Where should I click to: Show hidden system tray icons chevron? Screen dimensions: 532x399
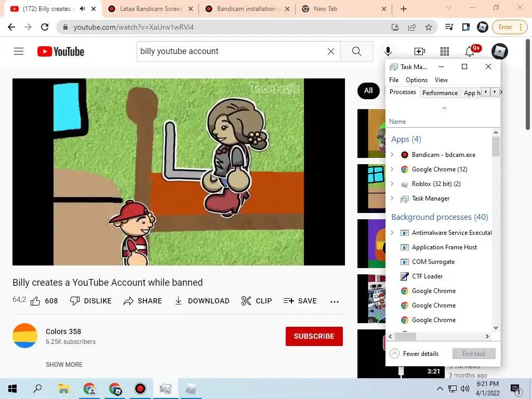click(x=440, y=389)
